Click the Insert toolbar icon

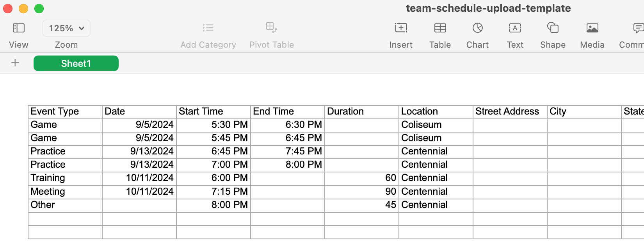click(x=401, y=28)
